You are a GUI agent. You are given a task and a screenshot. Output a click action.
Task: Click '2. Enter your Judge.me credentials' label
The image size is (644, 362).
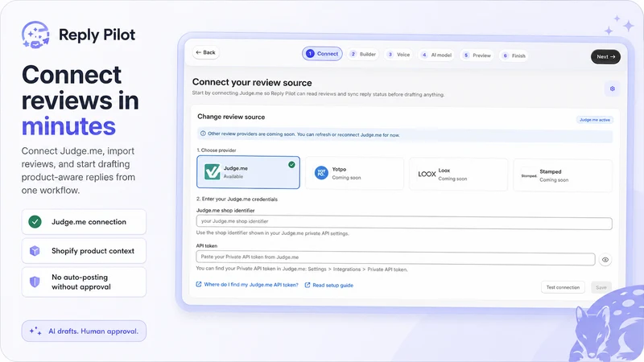(x=237, y=199)
